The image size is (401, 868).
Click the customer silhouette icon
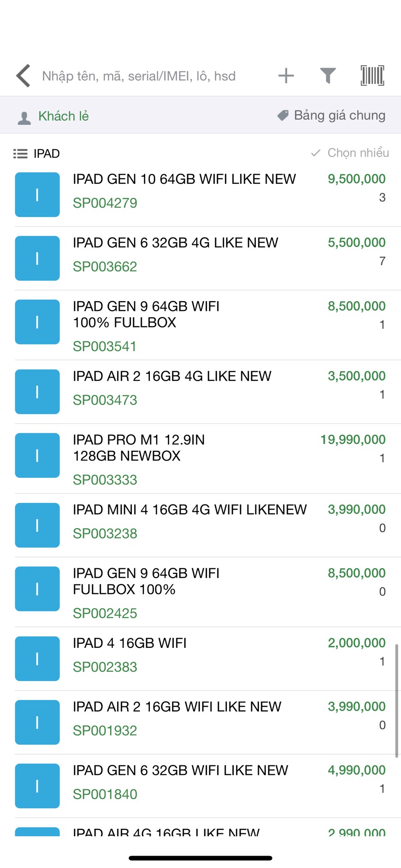tap(24, 118)
